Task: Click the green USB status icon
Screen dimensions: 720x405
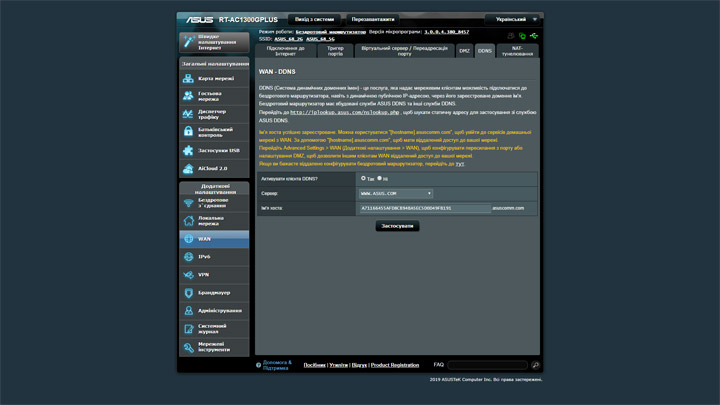Action: [534, 36]
